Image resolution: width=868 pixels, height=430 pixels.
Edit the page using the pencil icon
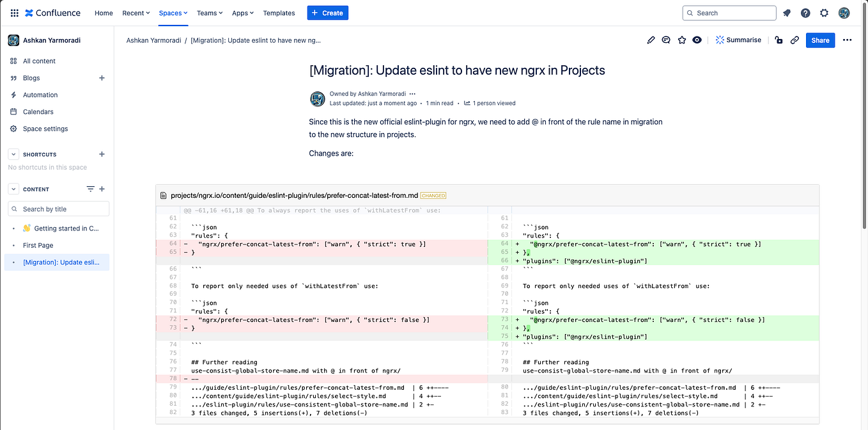651,40
